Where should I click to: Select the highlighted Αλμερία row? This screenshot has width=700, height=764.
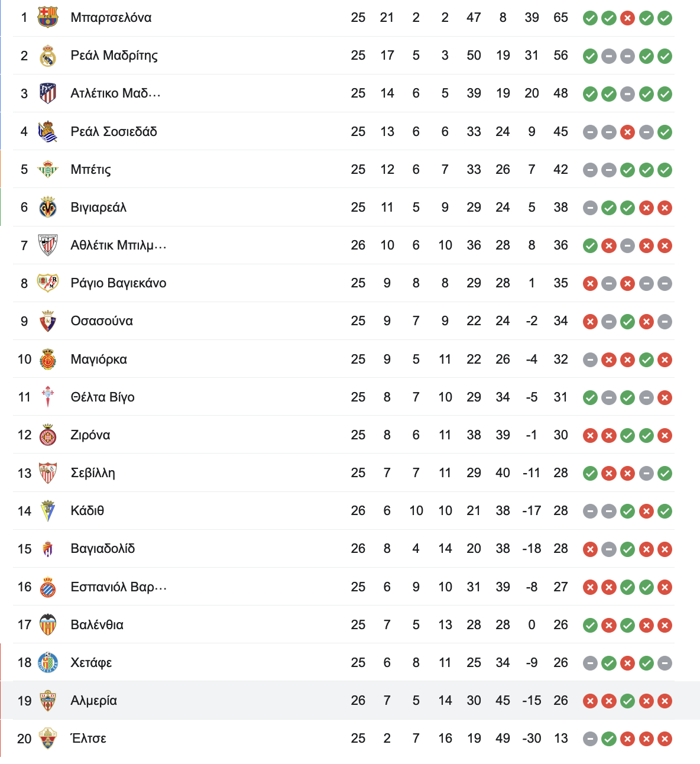(350, 700)
